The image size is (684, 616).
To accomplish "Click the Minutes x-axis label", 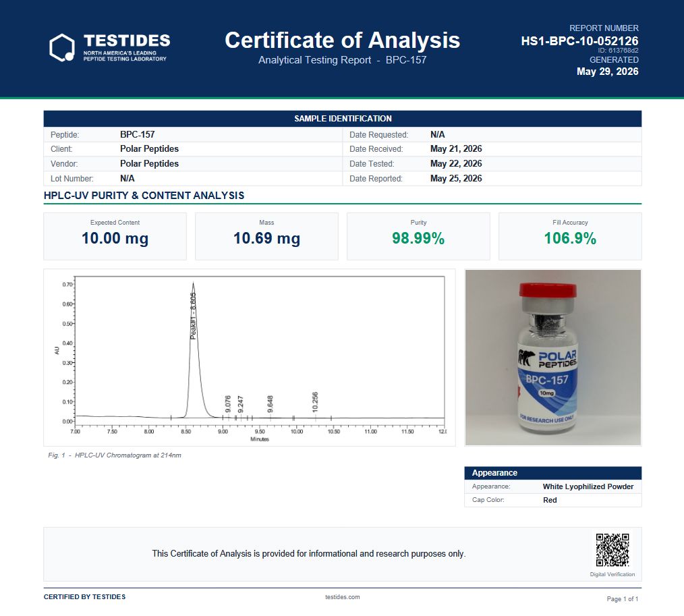I will [x=260, y=439].
